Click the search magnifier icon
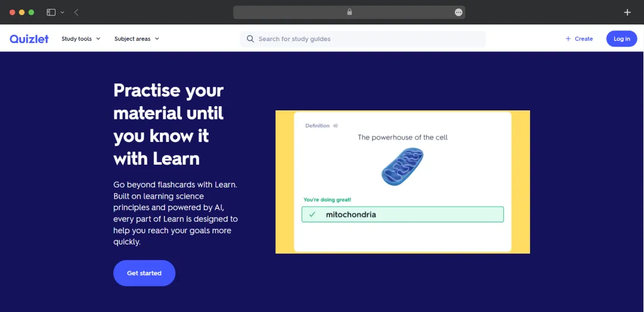644x312 pixels. pyautogui.click(x=250, y=39)
